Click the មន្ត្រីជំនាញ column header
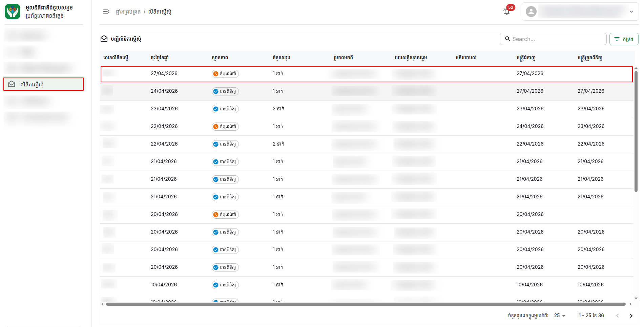The image size is (644, 327). point(526,58)
